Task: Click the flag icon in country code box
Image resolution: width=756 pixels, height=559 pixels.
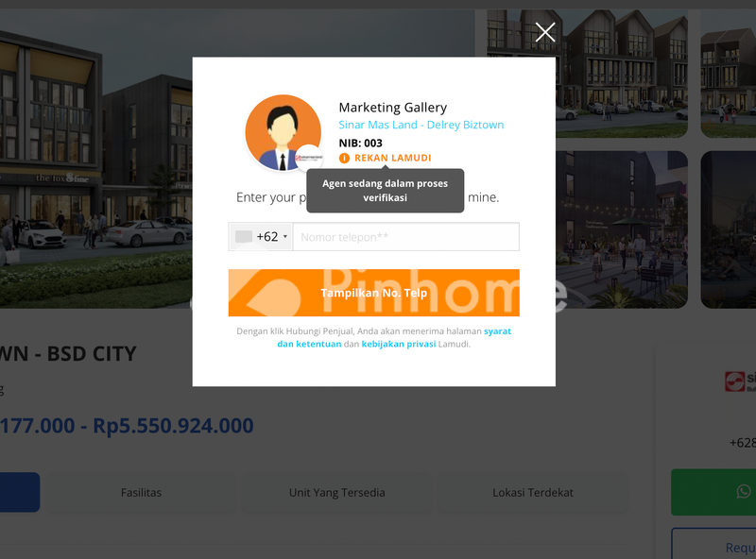Action: 244,237
